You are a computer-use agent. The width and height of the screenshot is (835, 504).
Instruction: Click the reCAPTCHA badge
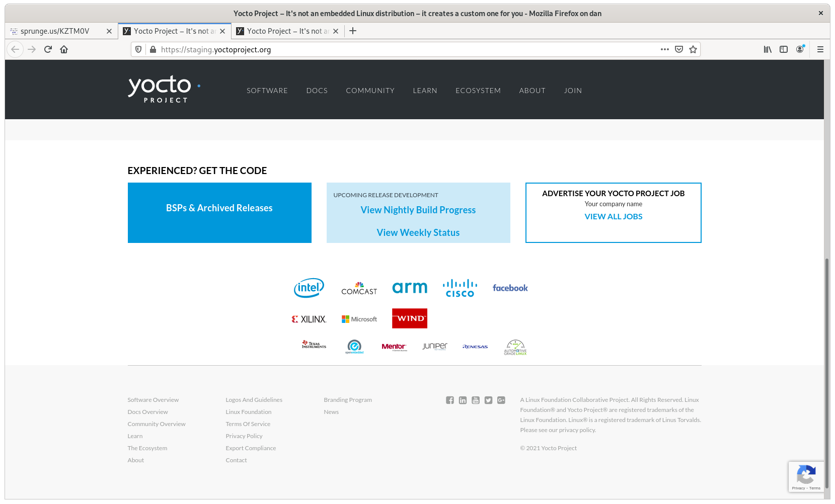(806, 476)
